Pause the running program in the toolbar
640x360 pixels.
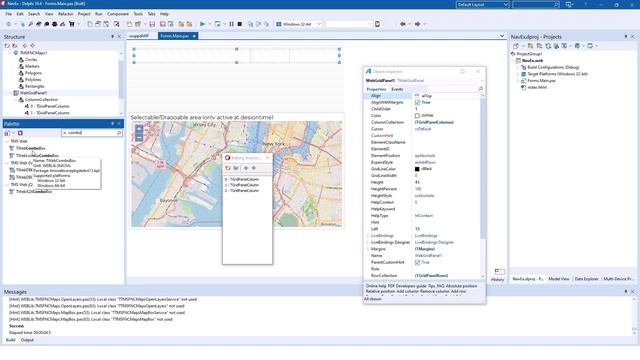coord(231,24)
